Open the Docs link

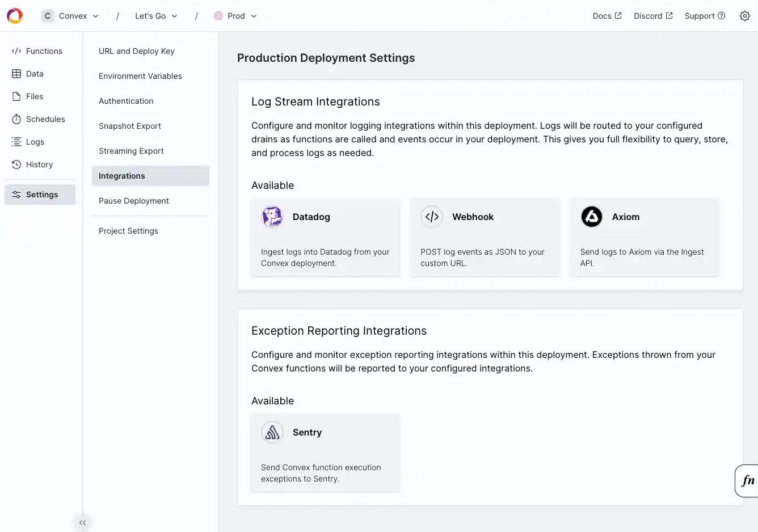pos(607,16)
